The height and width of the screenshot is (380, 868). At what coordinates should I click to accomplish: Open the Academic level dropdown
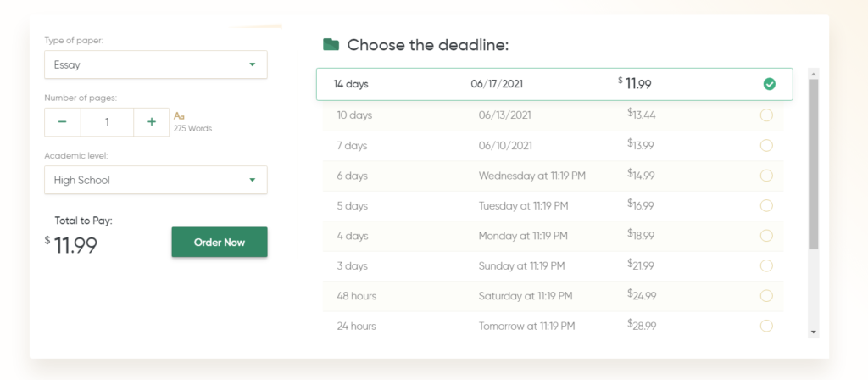pos(156,180)
